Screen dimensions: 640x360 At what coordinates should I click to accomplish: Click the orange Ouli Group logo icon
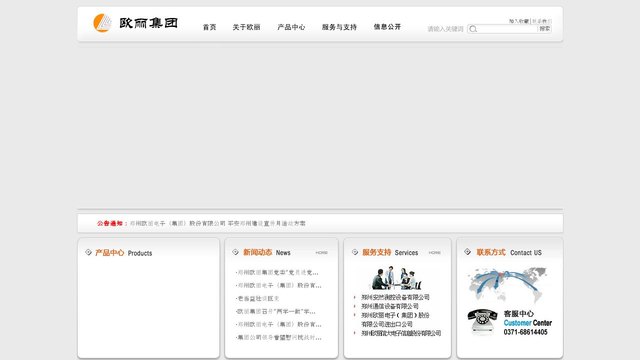pos(102,23)
